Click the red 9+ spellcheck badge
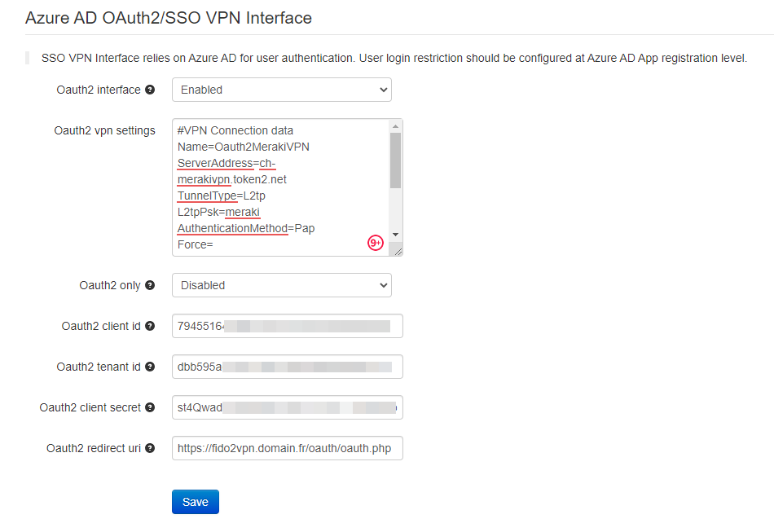Image resolution: width=774 pixels, height=532 pixels. (x=376, y=243)
